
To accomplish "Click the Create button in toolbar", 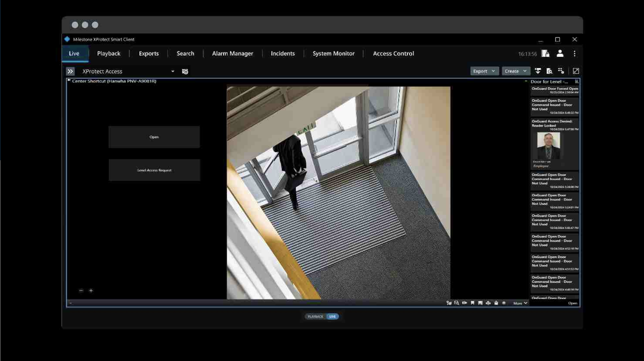I will [x=514, y=71].
